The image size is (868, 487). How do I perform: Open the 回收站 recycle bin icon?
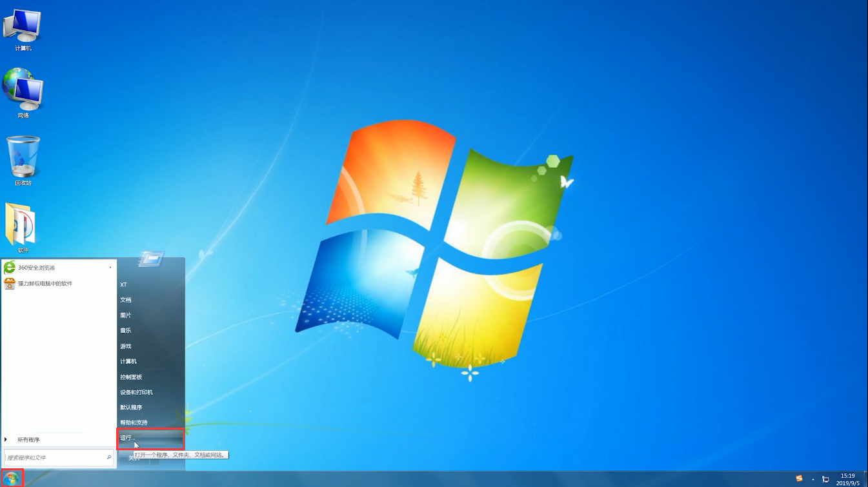(23, 161)
